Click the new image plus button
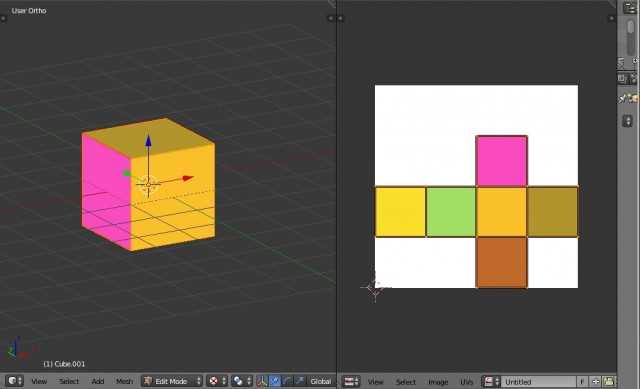This screenshot has width=640, height=389. (x=596, y=382)
